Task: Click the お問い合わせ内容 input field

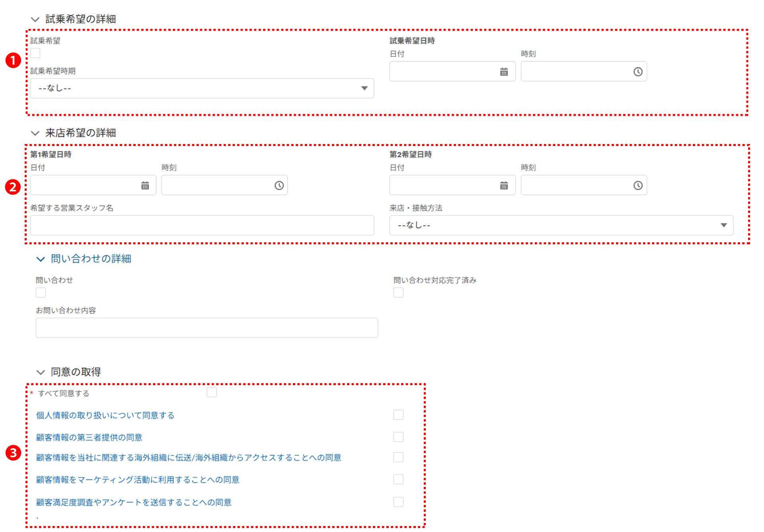Action: pos(207,328)
